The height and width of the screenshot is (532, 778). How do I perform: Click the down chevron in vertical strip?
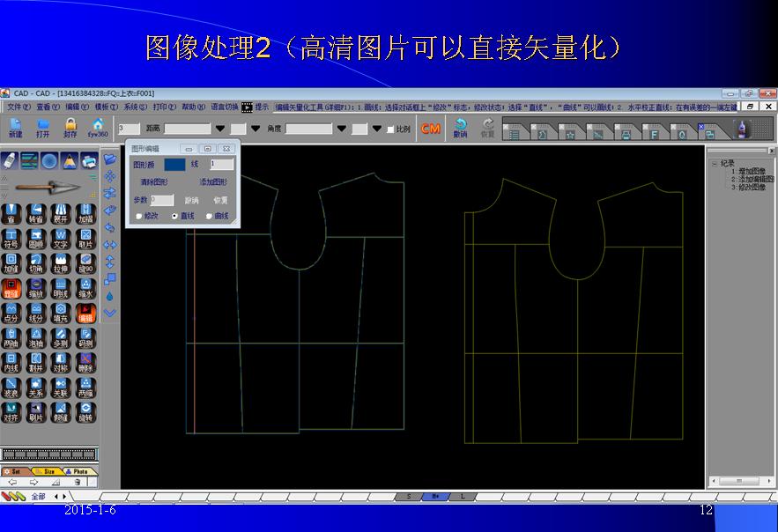pyautogui.click(x=109, y=313)
